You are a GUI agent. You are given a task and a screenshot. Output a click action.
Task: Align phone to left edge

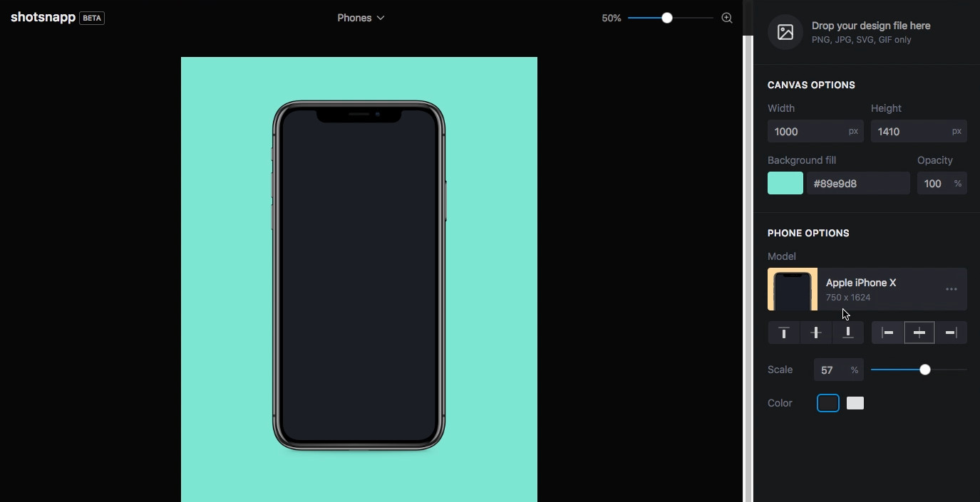pos(887,333)
